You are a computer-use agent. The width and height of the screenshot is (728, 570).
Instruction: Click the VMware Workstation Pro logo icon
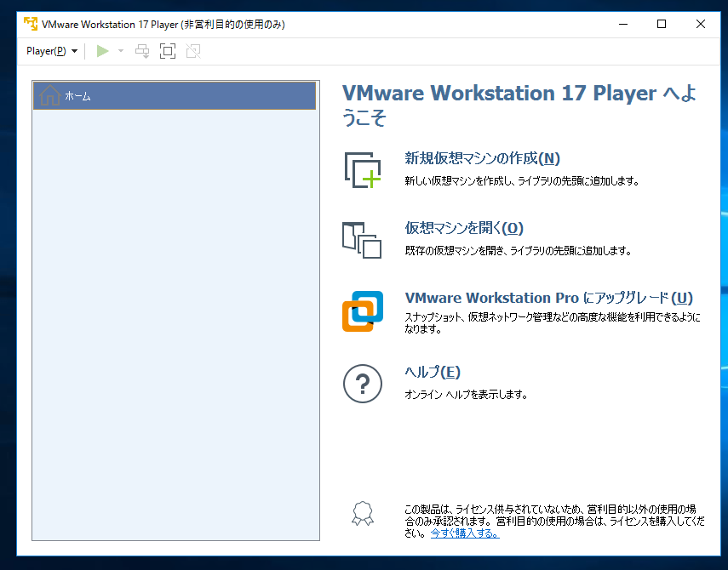coord(363,311)
